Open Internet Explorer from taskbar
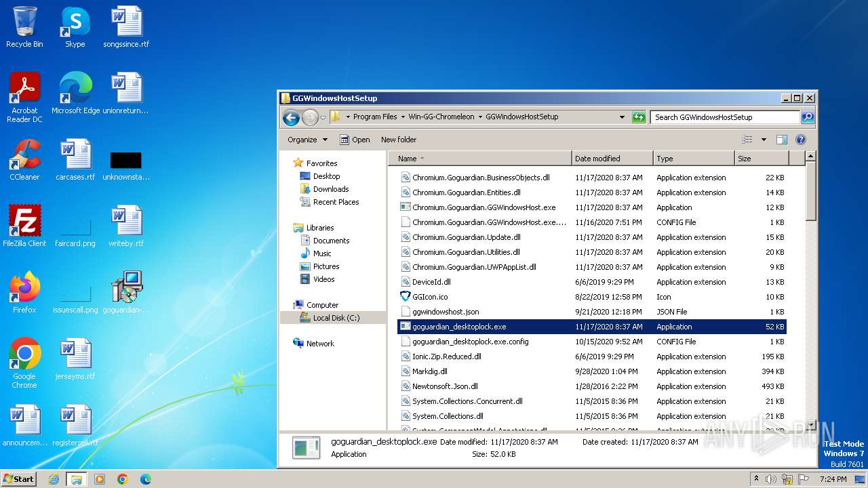The width and height of the screenshot is (868, 488). click(54, 479)
